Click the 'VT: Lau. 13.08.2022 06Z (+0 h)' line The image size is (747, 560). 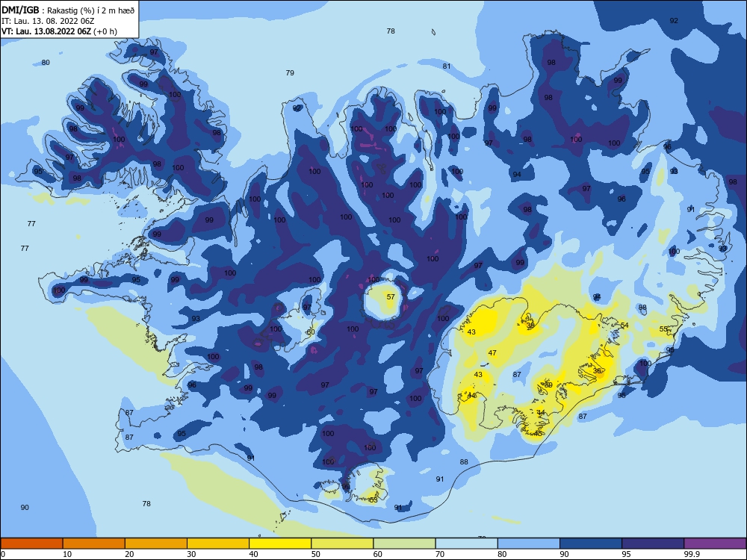[59, 31]
